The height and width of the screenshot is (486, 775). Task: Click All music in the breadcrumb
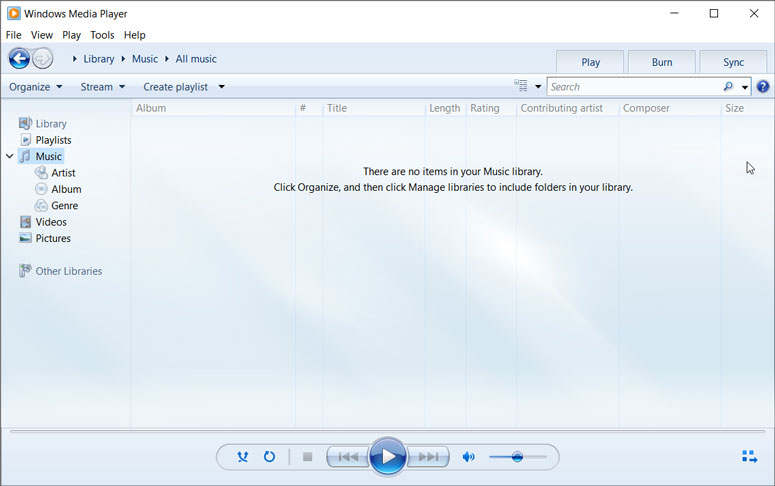click(196, 59)
